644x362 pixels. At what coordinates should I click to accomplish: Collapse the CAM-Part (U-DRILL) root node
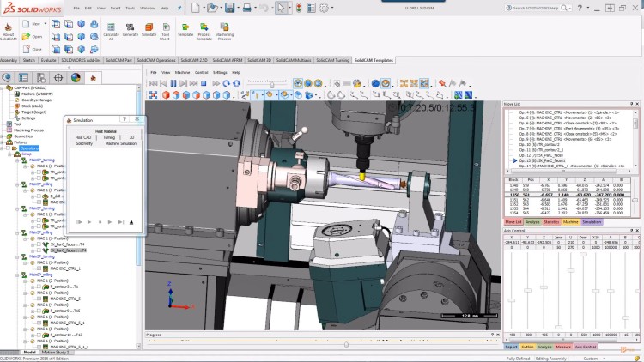tap(2, 87)
